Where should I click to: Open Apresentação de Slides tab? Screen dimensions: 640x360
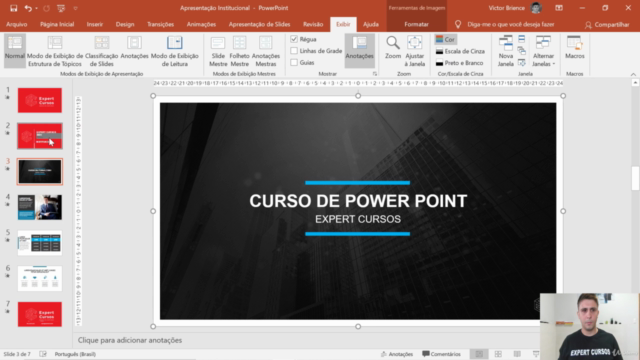[x=259, y=24]
